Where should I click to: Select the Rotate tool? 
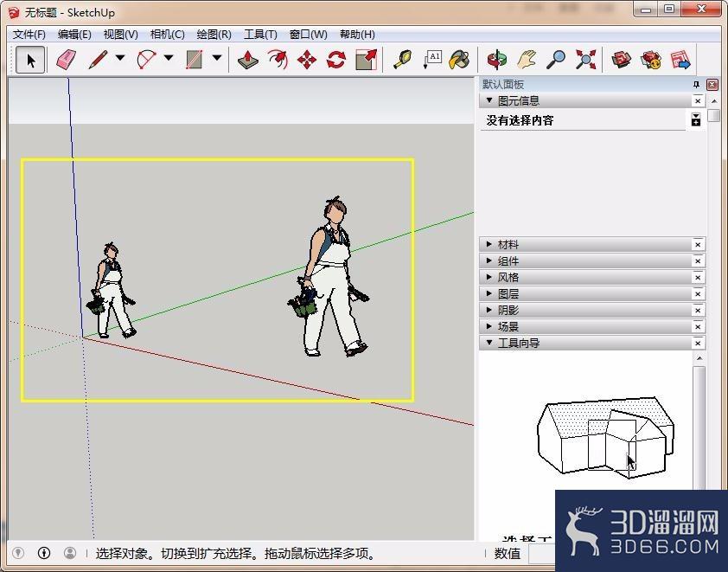336,60
